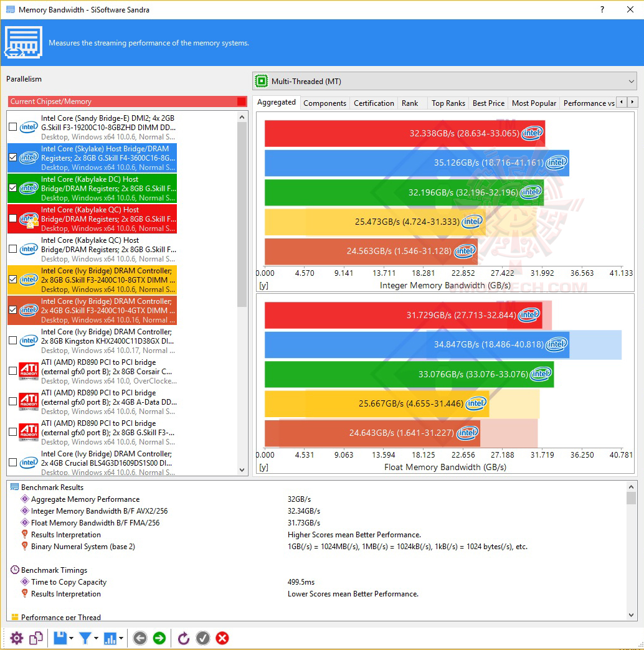Click the ATI Radeon icon of Corsair row
This screenshot has height=650, width=644.
pyautogui.click(x=29, y=371)
